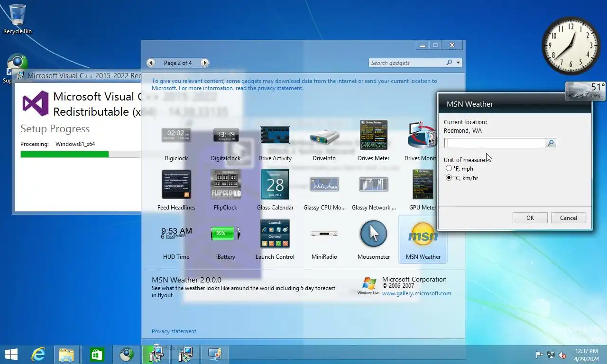This screenshot has height=364, width=607.
Task: Select the GPU Meter gadget icon
Action: pyautogui.click(x=423, y=184)
